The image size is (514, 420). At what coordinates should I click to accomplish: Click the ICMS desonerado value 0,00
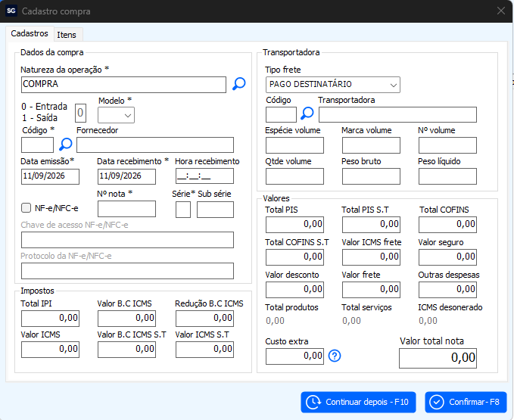428,321
